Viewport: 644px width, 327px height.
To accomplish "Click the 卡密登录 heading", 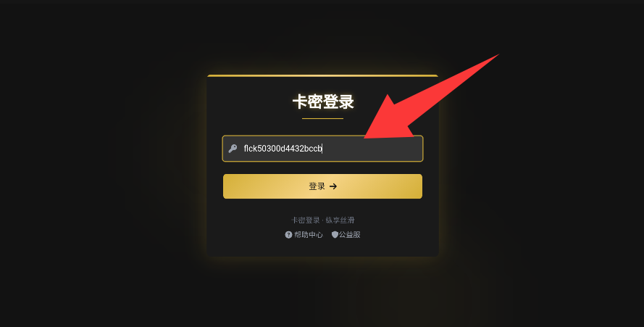I will (323, 102).
